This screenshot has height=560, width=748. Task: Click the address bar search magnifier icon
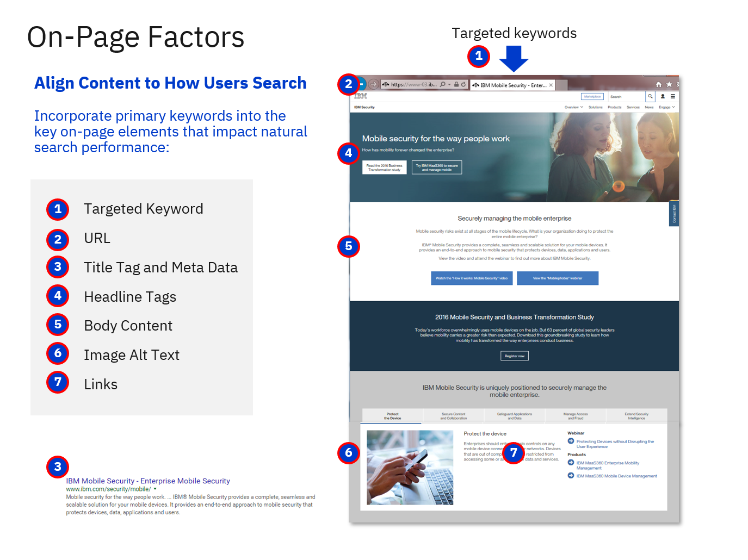pyautogui.click(x=443, y=84)
